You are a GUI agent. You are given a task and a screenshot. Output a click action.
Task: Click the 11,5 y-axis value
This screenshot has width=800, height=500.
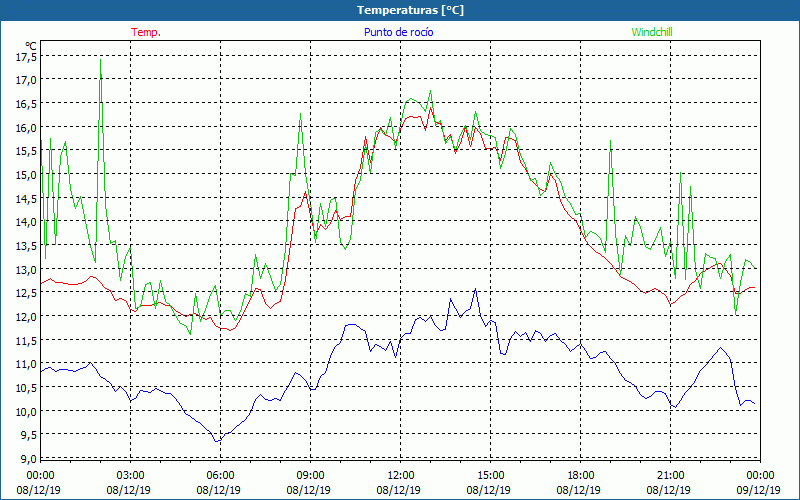click(x=27, y=340)
